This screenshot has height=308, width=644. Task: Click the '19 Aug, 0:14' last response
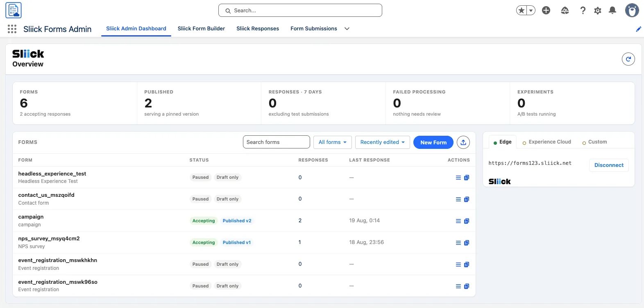tap(364, 221)
